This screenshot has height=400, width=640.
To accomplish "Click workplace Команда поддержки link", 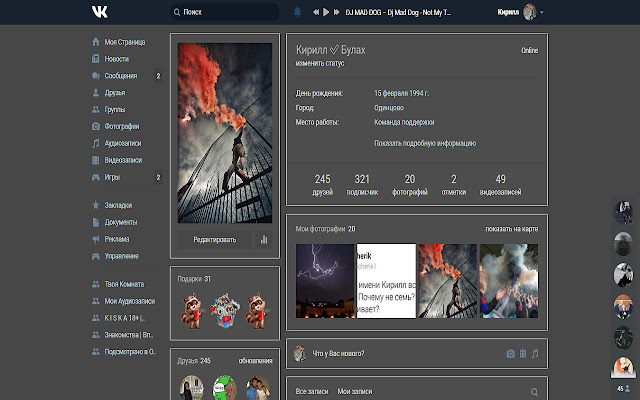I will click(404, 122).
